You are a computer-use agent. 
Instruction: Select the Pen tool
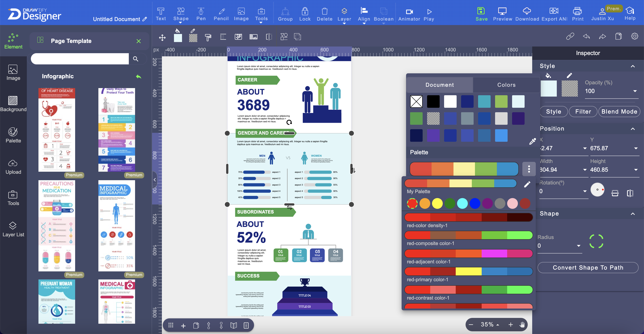pos(201,14)
